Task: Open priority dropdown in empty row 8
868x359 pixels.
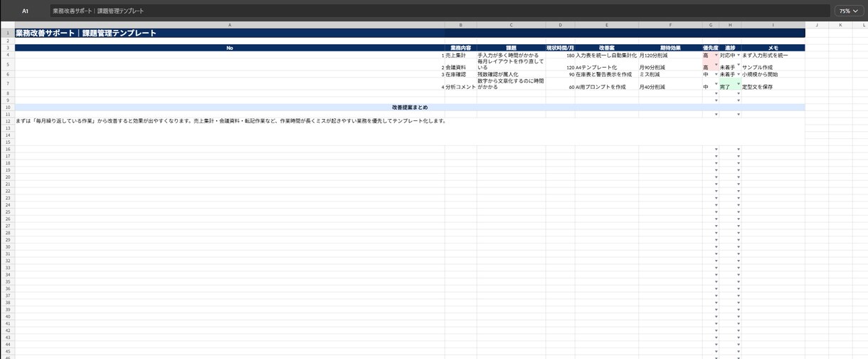Action: (716, 93)
